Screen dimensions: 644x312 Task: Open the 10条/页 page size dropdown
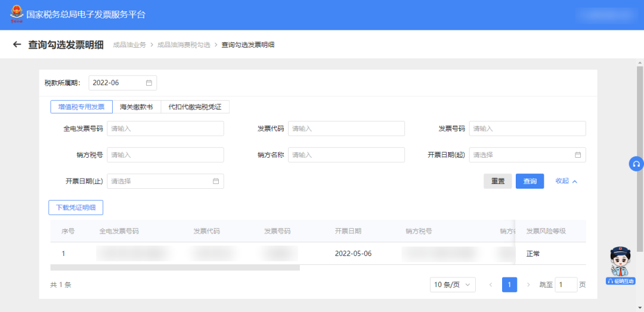453,285
